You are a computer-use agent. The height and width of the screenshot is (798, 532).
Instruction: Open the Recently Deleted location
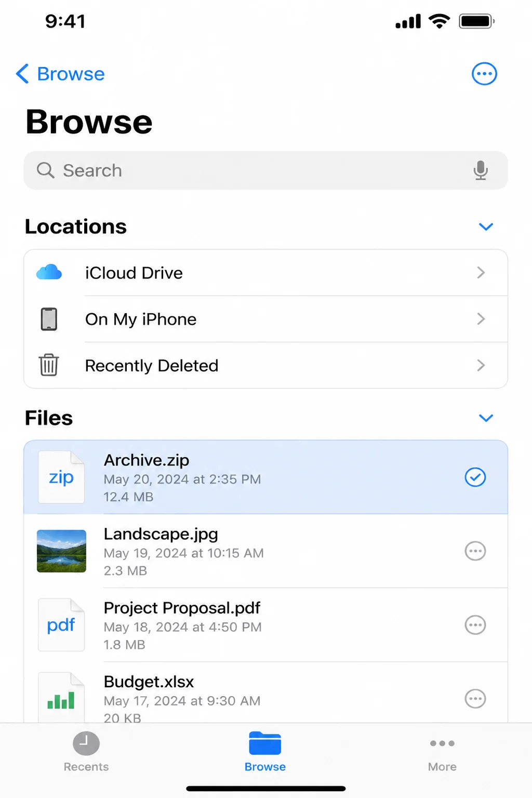[x=265, y=365]
